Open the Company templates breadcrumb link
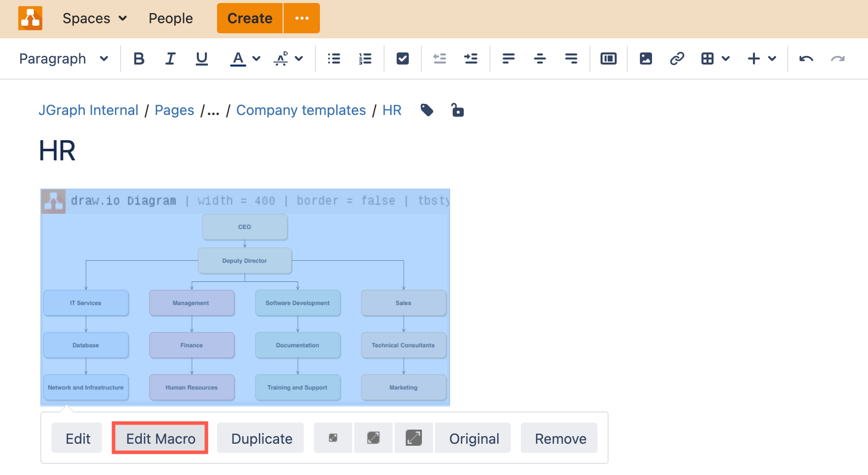Image resolution: width=868 pixels, height=475 pixels. click(x=301, y=110)
